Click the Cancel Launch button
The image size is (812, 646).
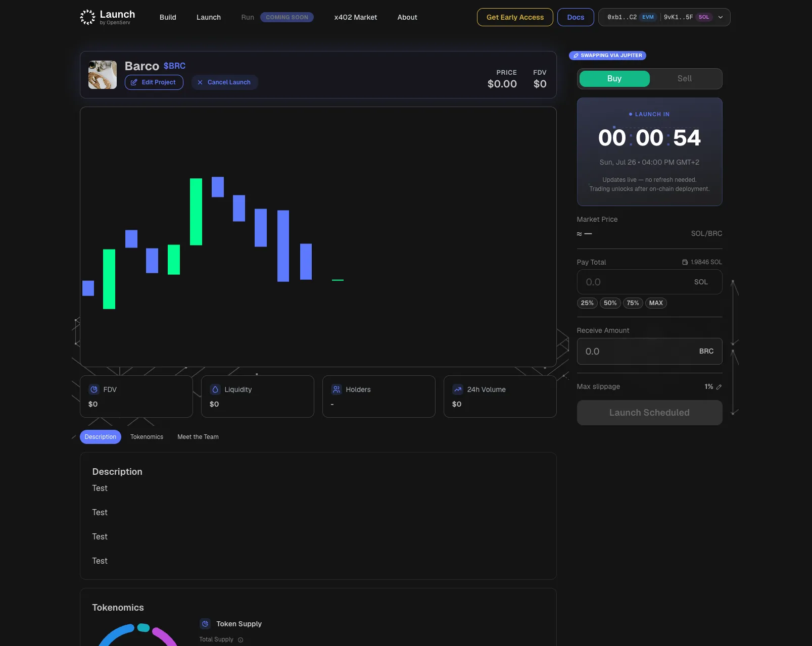[224, 82]
